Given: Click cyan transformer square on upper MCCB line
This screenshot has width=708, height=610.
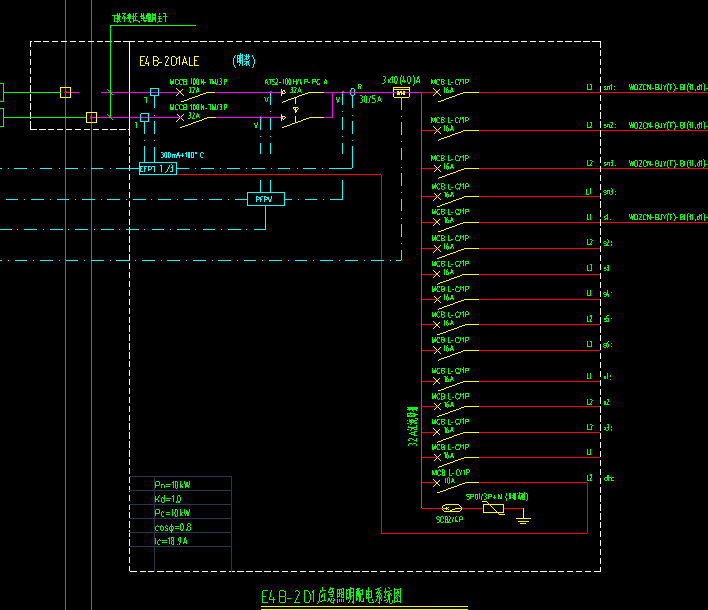Looking at the screenshot, I should 154,92.
